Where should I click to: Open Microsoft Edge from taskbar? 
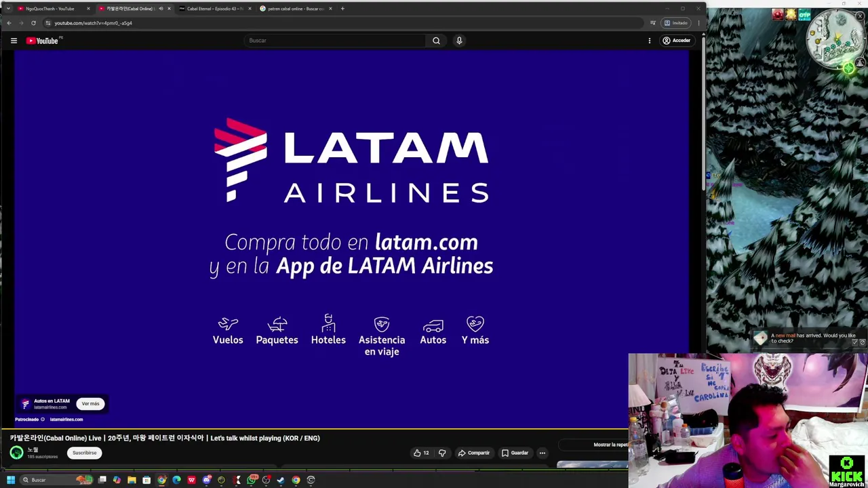(176, 480)
